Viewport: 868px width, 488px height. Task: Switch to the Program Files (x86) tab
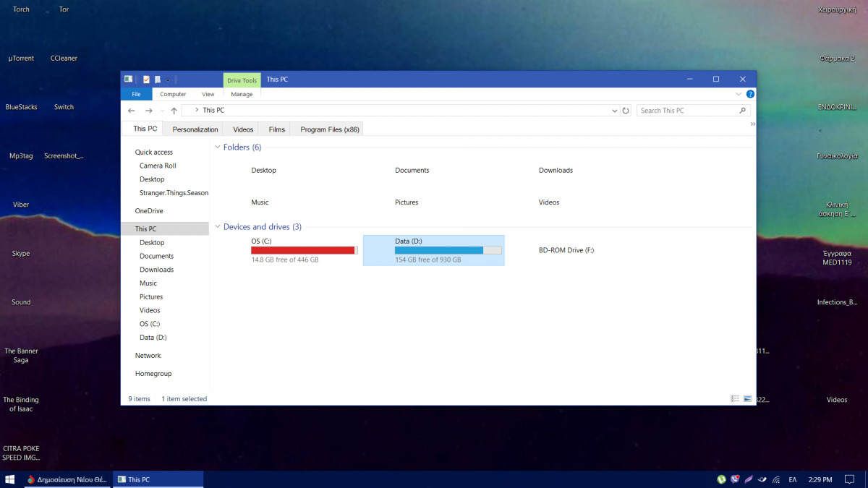[329, 129]
